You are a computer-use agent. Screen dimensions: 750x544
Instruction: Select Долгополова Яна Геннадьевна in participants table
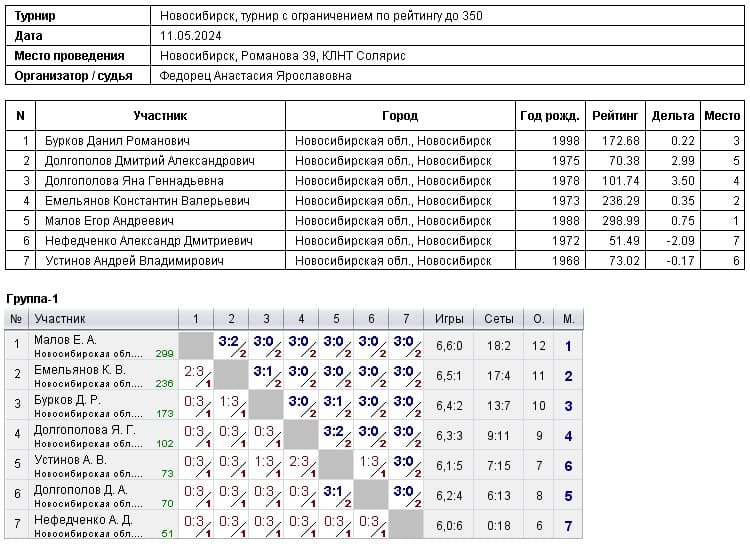(134, 181)
